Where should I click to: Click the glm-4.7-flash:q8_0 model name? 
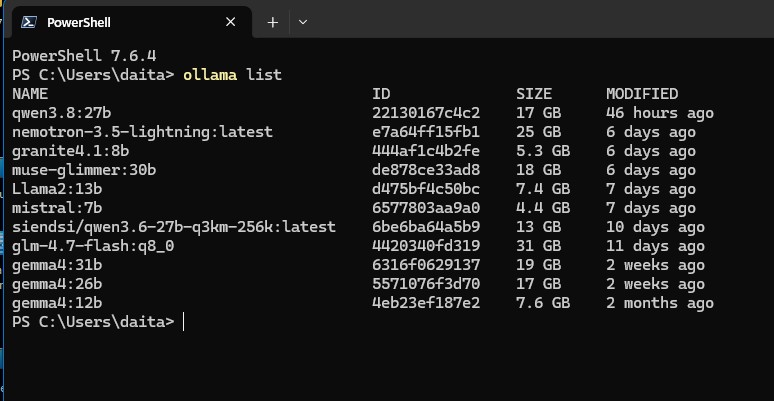pyautogui.click(x=93, y=246)
